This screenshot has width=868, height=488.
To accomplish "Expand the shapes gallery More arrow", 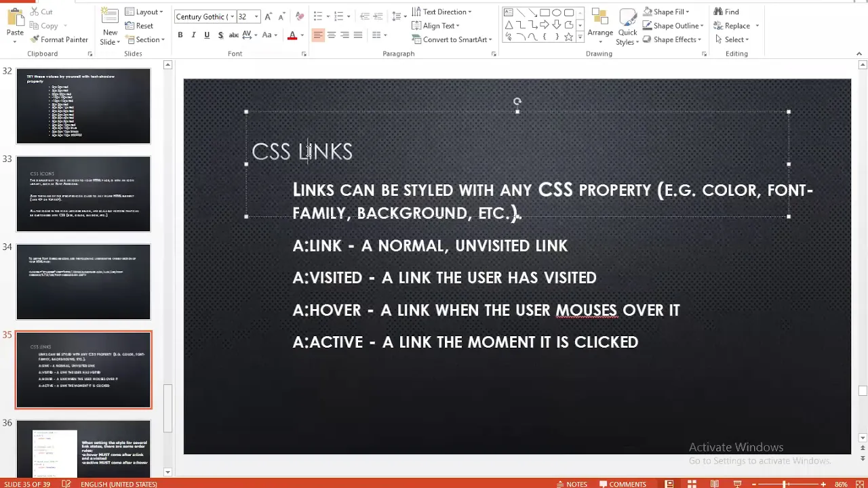I will pyautogui.click(x=580, y=37).
